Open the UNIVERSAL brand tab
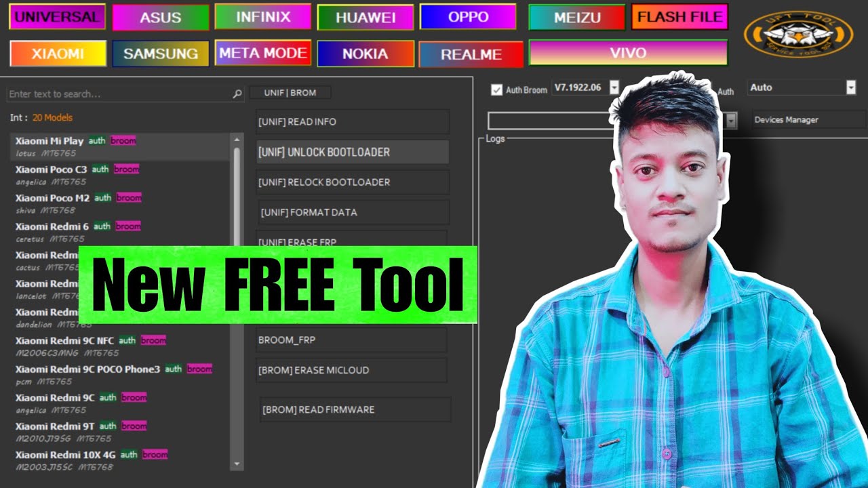Screen dimensions: 868x488 (x=57, y=17)
